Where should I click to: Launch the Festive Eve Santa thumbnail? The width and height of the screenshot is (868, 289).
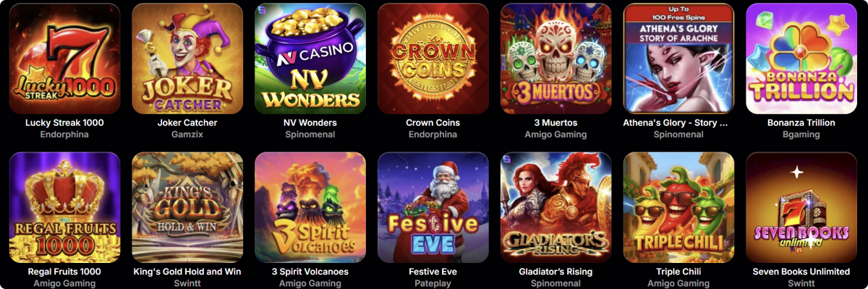coord(433,207)
